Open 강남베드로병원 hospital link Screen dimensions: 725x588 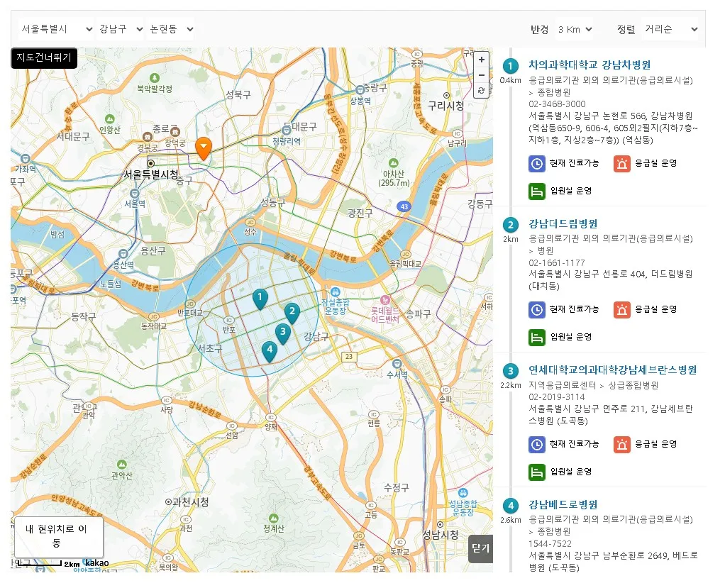click(x=563, y=504)
